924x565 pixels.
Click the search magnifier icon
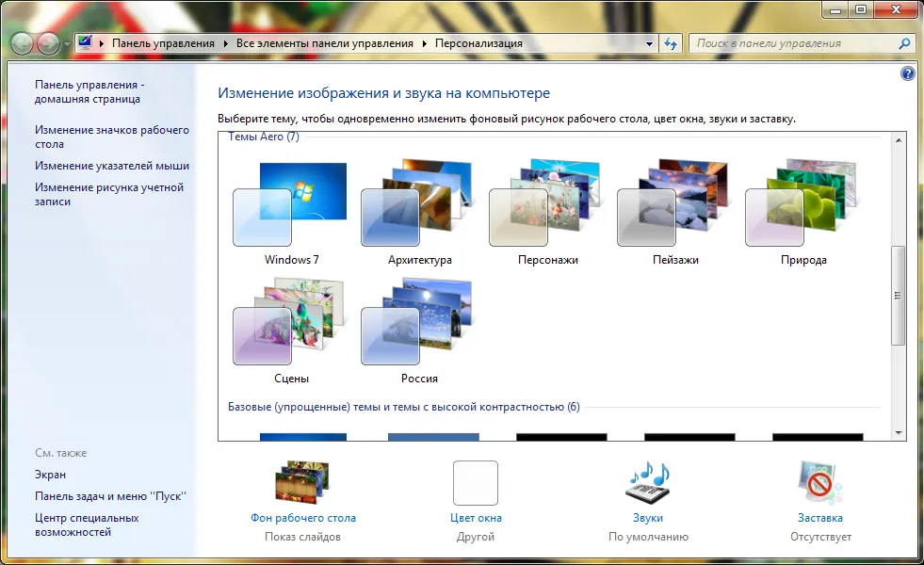(x=904, y=43)
